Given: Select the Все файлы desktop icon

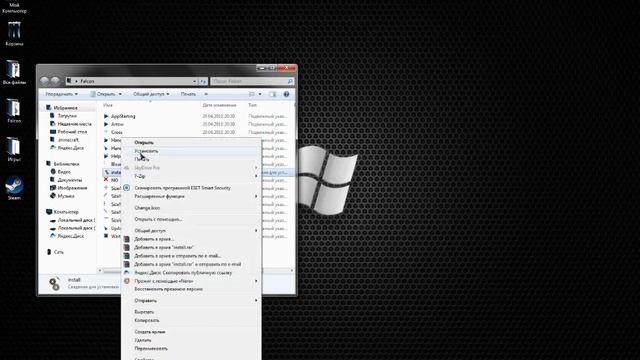Looking at the screenshot, I should tap(14, 72).
